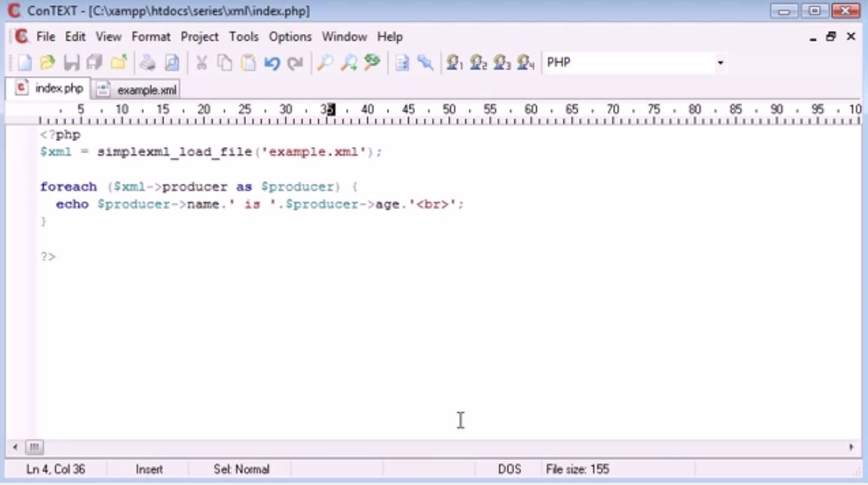The width and height of the screenshot is (868, 485).
Task: Close the index.php document with the X
Action: [851, 36]
